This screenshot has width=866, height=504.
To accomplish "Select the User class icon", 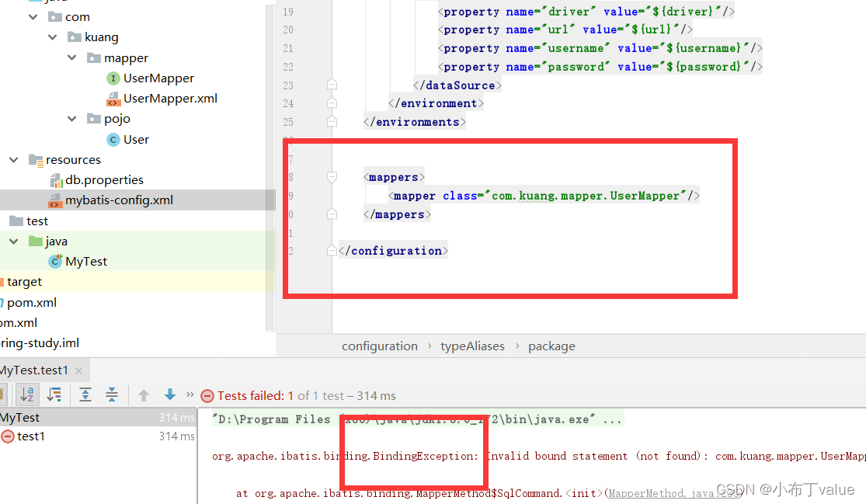I will [x=113, y=140].
